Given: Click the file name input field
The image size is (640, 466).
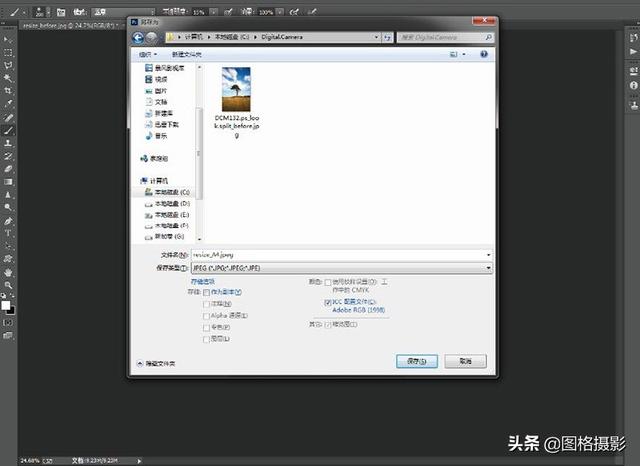Looking at the screenshot, I should 338,255.
